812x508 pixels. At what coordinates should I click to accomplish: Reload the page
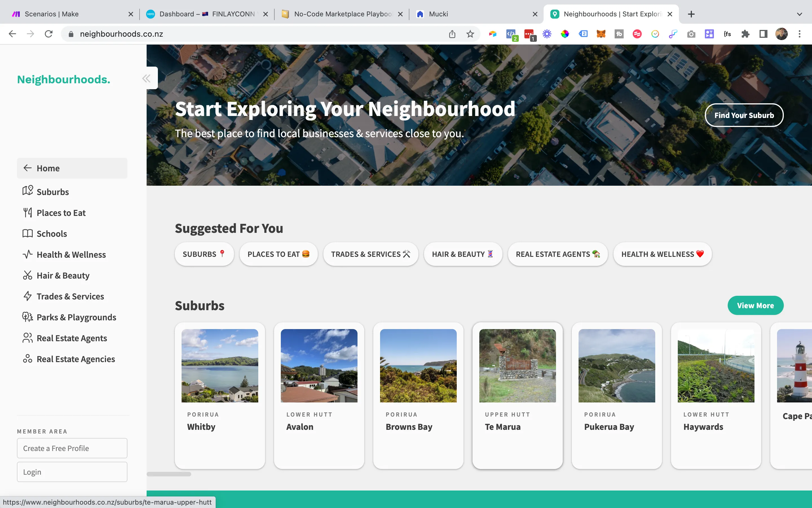coord(49,34)
